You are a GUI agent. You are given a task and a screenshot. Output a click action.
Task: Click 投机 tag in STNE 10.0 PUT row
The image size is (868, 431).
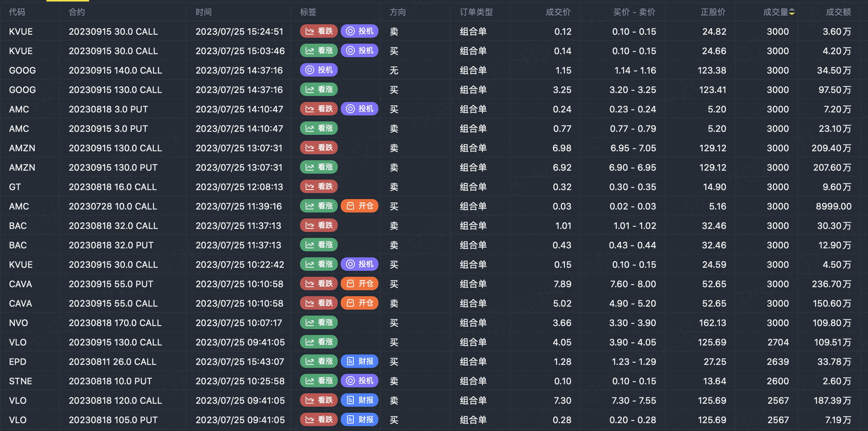[359, 381]
